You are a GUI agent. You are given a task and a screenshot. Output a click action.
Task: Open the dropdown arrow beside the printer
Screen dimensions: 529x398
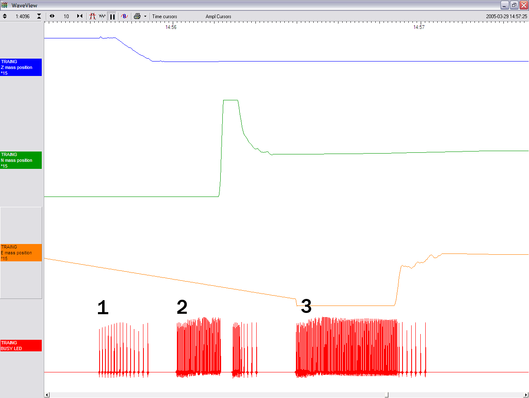point(145,16)
